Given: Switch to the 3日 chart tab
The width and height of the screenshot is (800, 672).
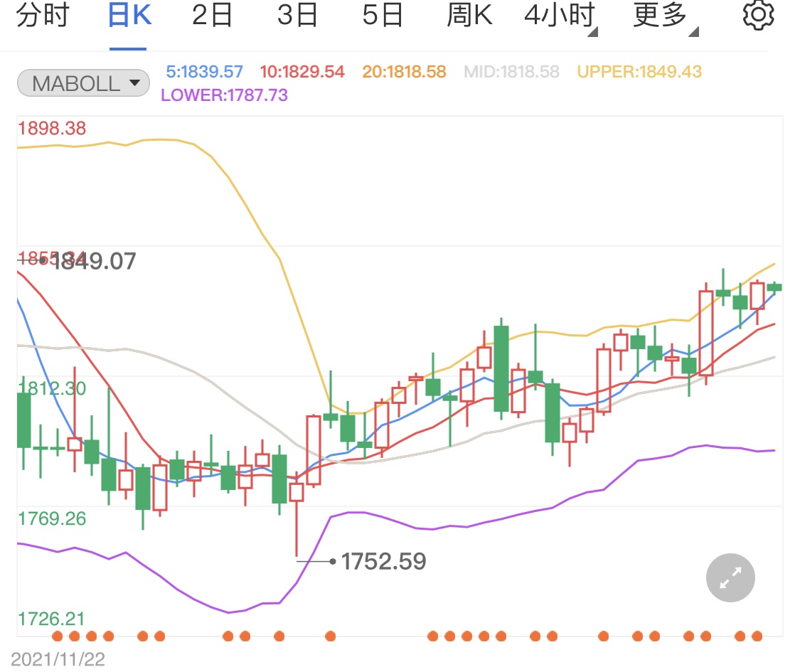Looking at the screenshot, I should (297, 16).
